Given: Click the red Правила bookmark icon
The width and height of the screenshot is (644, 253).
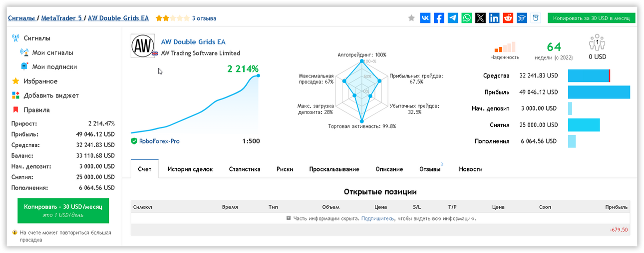Looking at the screenshot, I should point(15,109).
